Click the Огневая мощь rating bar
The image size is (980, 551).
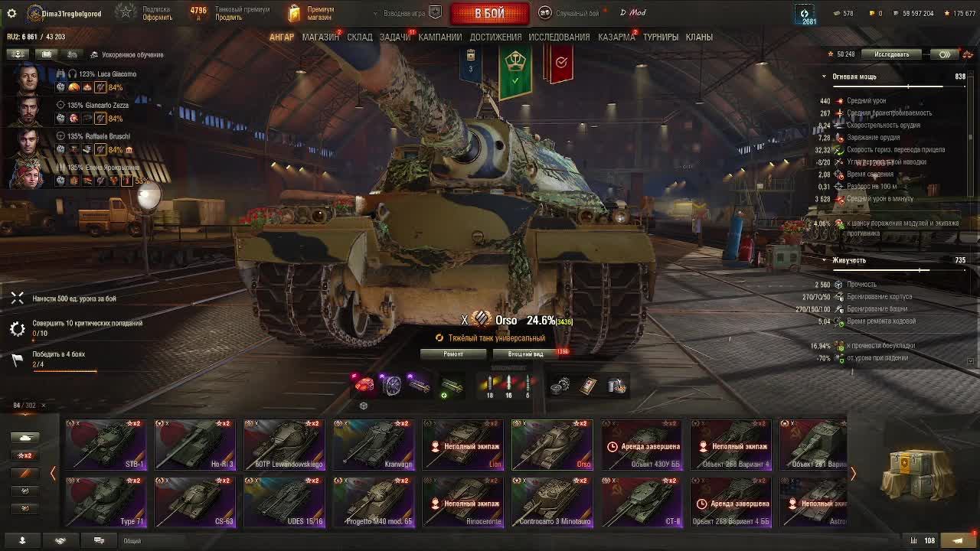click(897, 86)
